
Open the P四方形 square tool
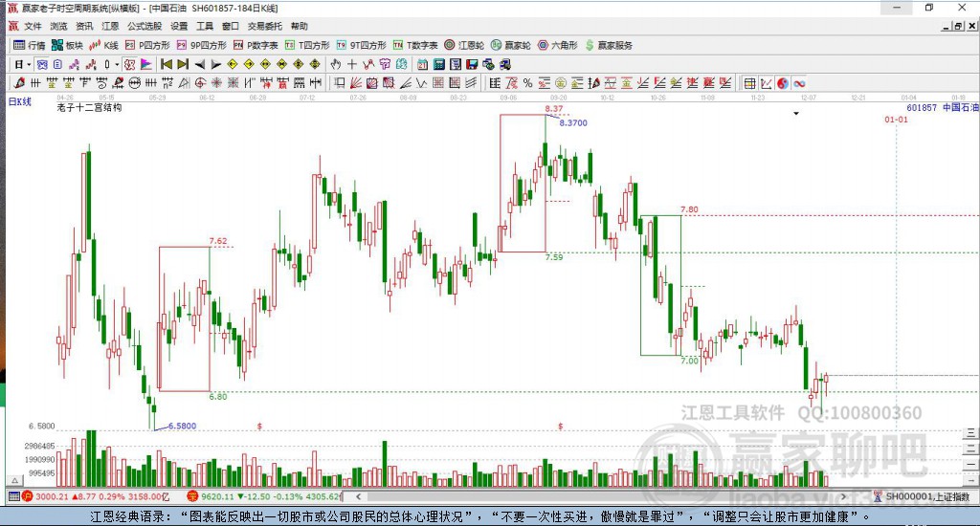tap(147, 45)
